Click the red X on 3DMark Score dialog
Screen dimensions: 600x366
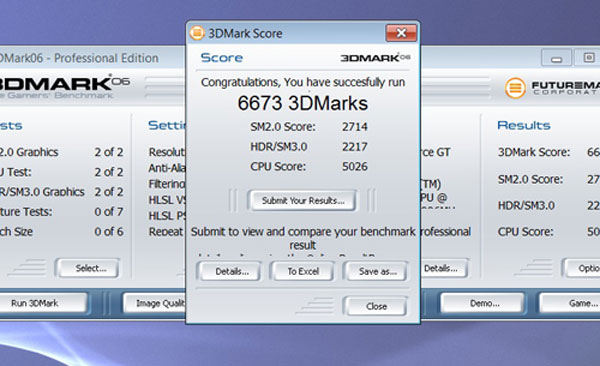pyautogui.click(x=401, y=33)
